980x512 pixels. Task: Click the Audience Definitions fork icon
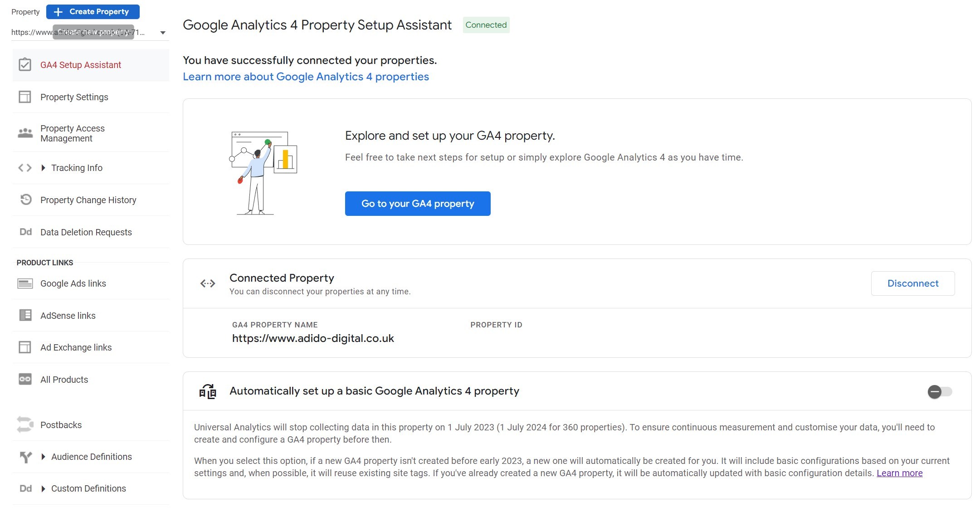point(26,457)
